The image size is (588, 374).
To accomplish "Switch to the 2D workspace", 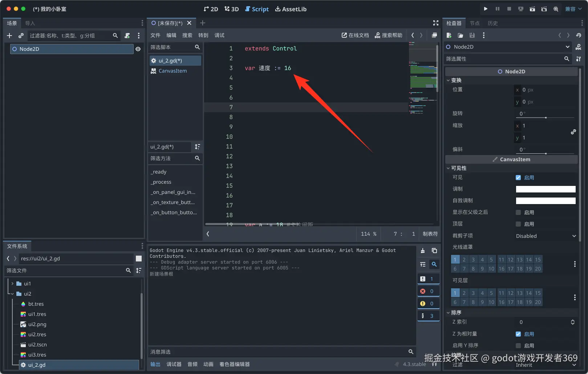I will (211, 9).
